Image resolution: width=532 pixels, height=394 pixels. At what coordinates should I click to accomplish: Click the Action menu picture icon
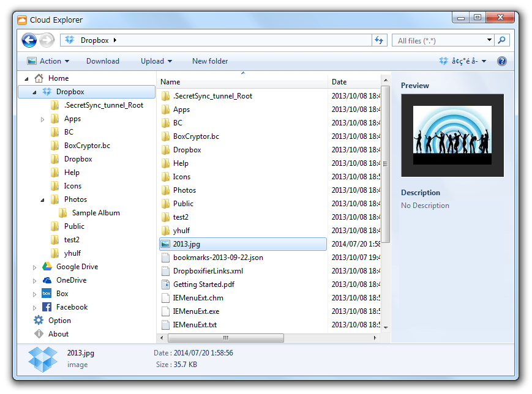point(32,61)
